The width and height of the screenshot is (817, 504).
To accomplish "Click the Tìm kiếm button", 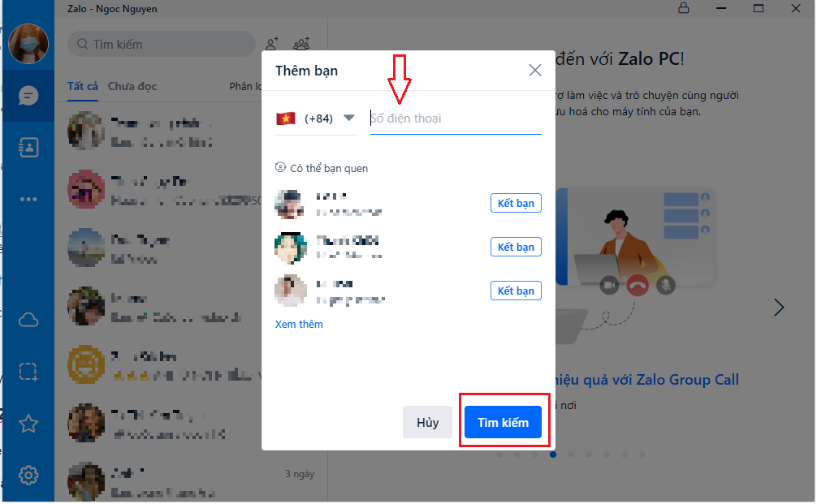I will click(x=503, y=422).
